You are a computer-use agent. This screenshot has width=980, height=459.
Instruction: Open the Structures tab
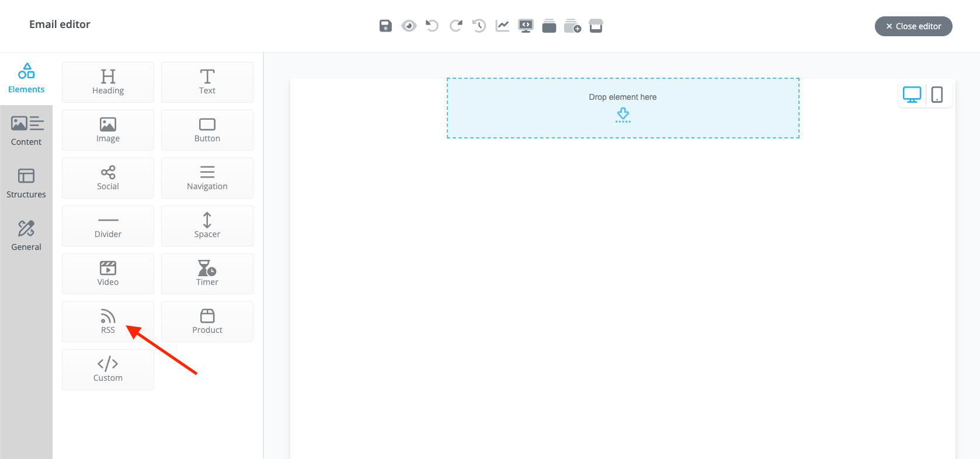coord(26,183)
